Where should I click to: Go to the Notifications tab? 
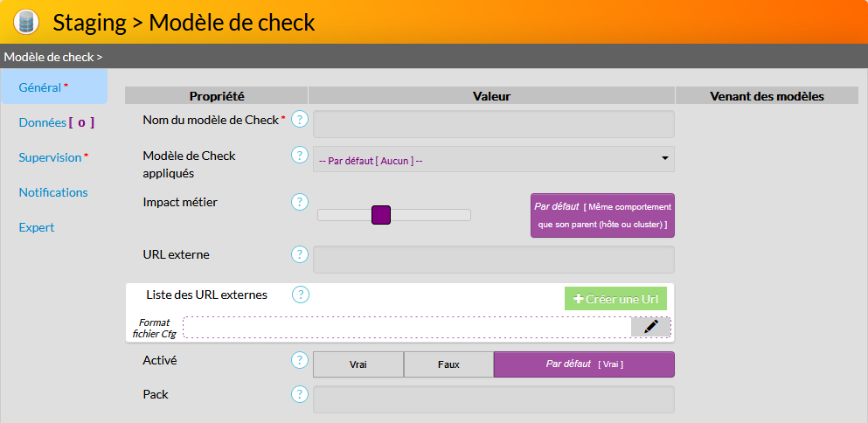(x=53, y=192)
